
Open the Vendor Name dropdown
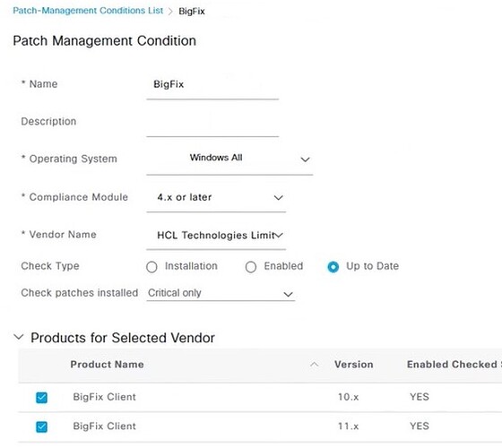pos(216,235)
